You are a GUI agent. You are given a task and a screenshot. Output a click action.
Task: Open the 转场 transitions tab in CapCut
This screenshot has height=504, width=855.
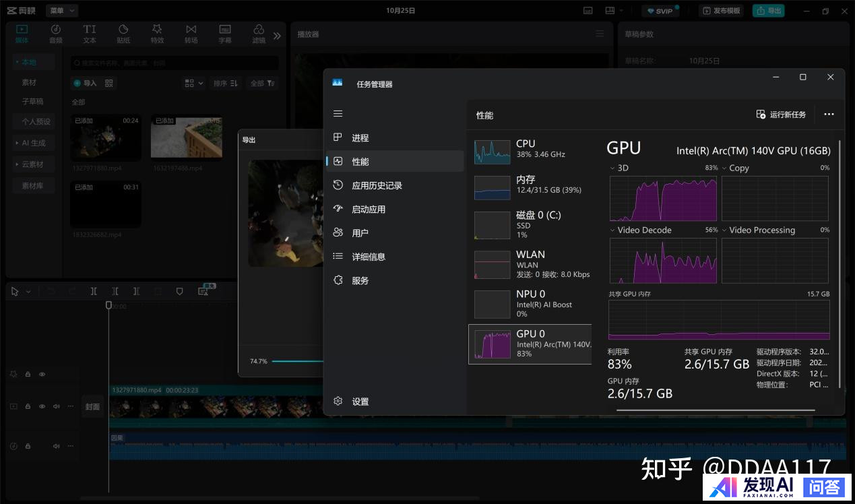click(191, 34)
